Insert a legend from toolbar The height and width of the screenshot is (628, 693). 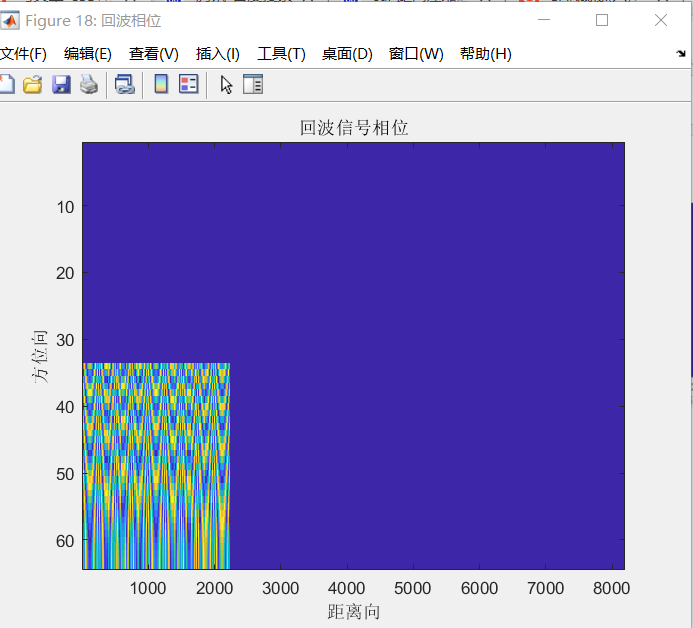coord(189,84)
